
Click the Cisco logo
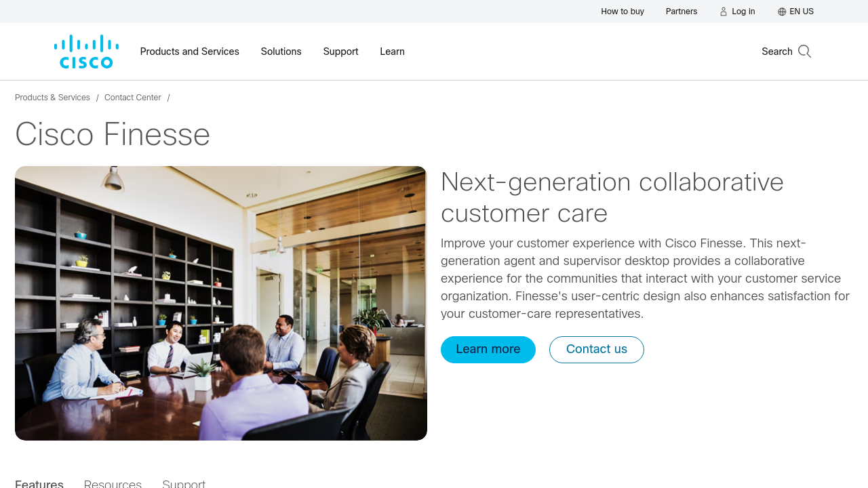pyautogui.click(x=86, y=52)
